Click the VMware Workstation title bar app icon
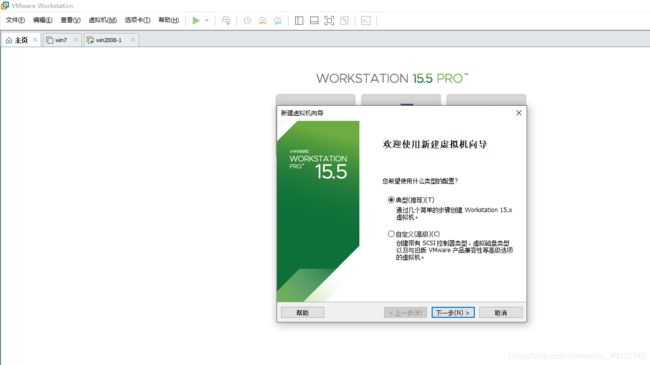The width and height of the screenshot is (650, 365). tap(5, 5)
